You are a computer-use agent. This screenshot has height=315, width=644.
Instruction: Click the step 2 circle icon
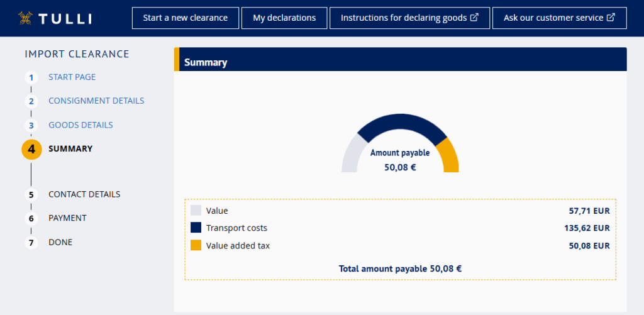(x=31, y=101)
